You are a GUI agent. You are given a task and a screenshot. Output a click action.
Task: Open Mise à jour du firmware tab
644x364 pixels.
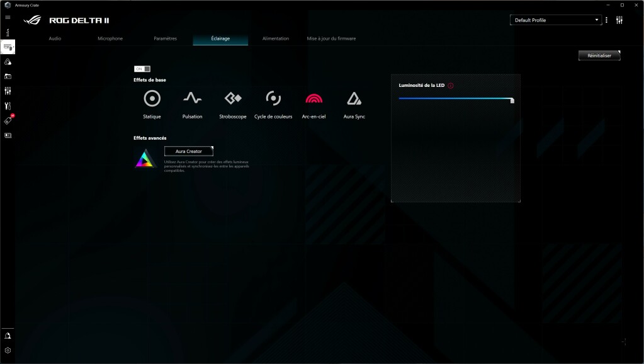click(x=331, y=38)
